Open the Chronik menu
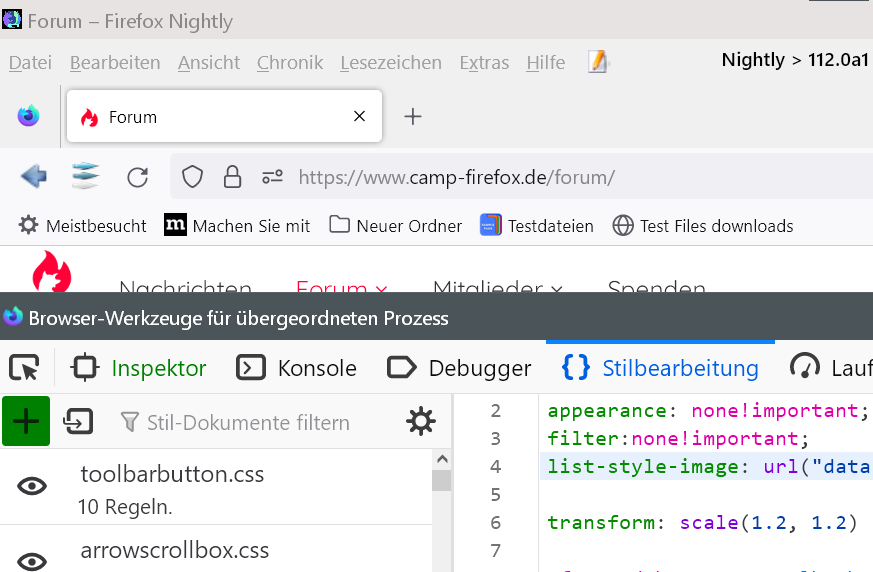Image resolution: width=873 pixels, height=572 pixels. [x=290, y=62]
